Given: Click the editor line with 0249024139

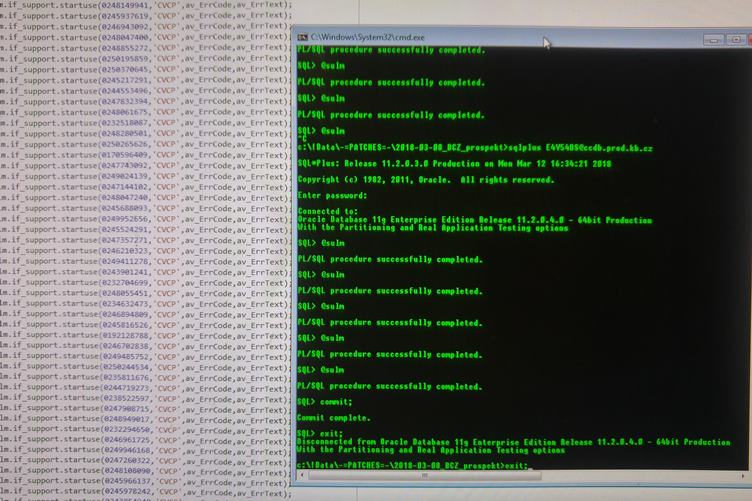Looking at the screenshot, I should point(146,176).
